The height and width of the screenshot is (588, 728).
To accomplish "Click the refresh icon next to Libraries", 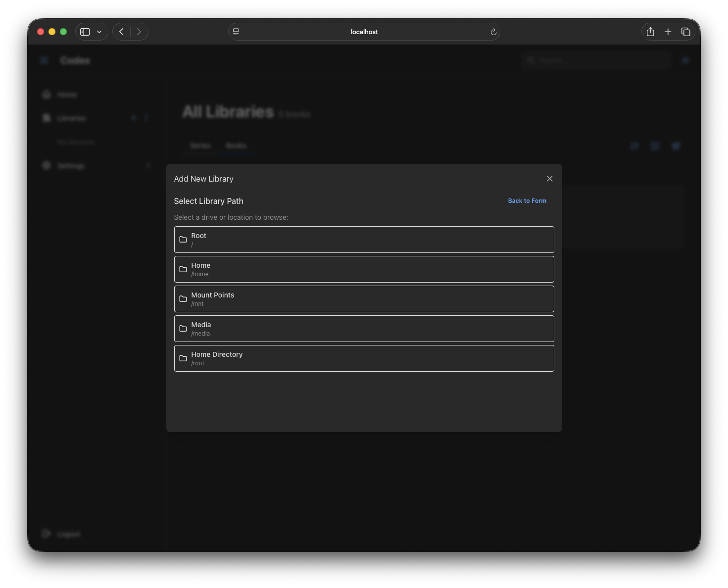I will point(146,118).
